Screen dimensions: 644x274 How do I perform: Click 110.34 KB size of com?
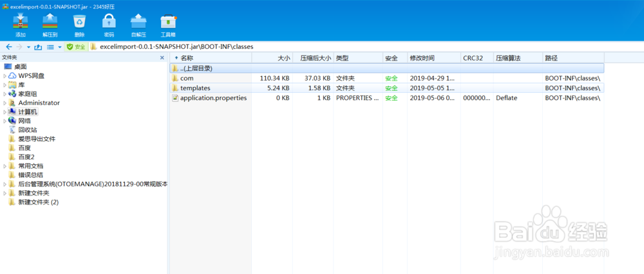tap(275, 78)
